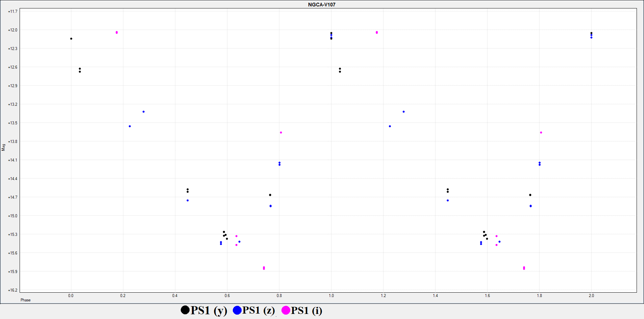Click the 1.2 phase axis tick label
644x319 pixels.
point(383,296)
